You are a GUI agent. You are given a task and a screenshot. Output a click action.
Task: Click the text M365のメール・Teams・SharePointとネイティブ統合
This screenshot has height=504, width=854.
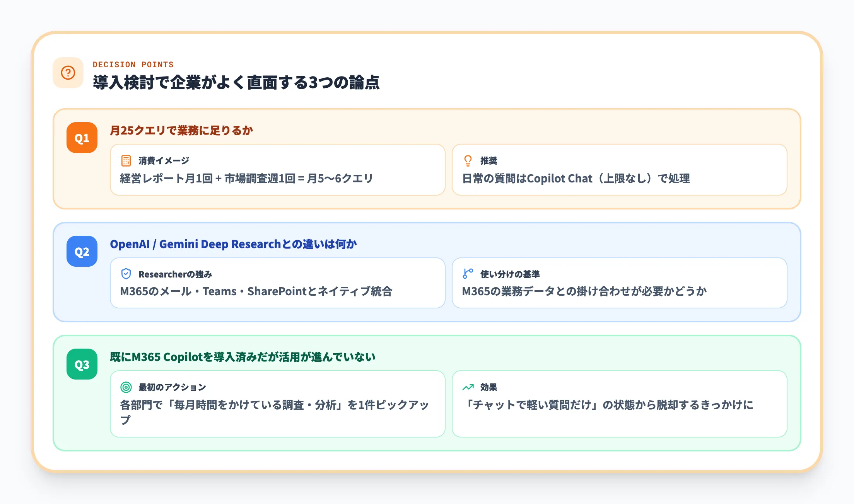(x=256, y=291)
